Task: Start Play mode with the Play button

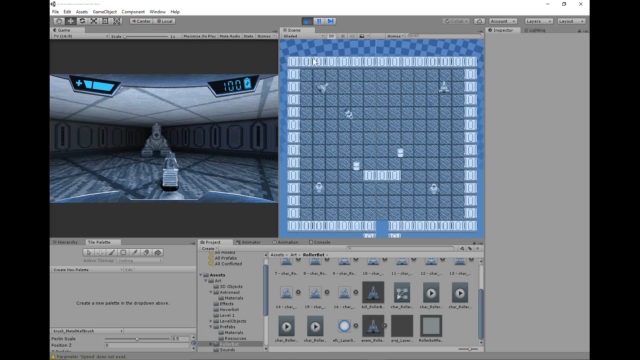Action: tap(307, 21)
